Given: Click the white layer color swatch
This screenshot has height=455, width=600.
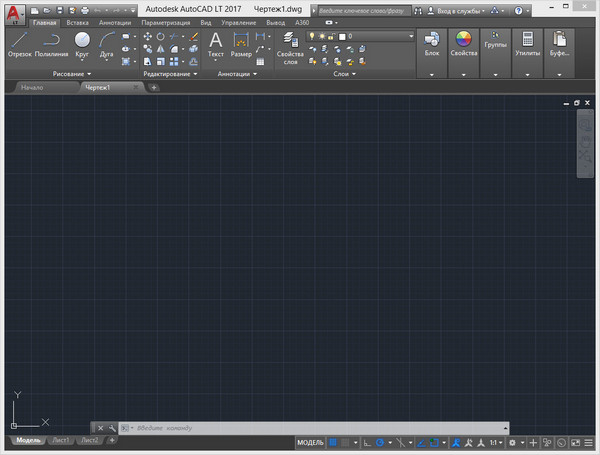Looking at the screenshot, I should [342, 36].
